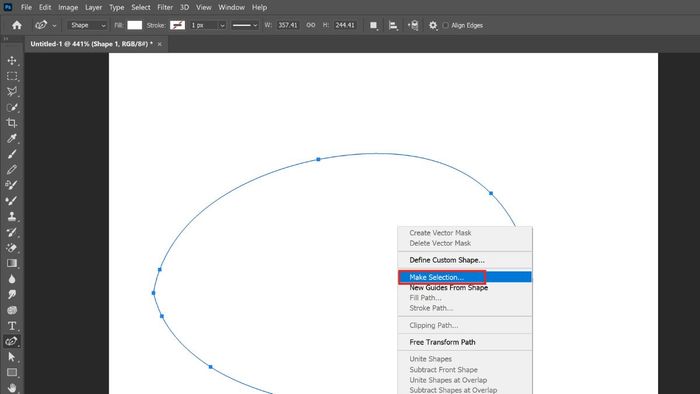The width and height of the screenshot is (700, 394).
Task: Click the W width input field
Action: pos(288,25)
